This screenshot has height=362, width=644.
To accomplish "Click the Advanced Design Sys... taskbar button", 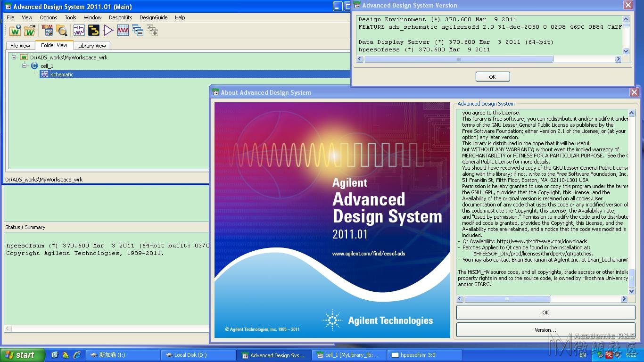I will tap(273, 355).
